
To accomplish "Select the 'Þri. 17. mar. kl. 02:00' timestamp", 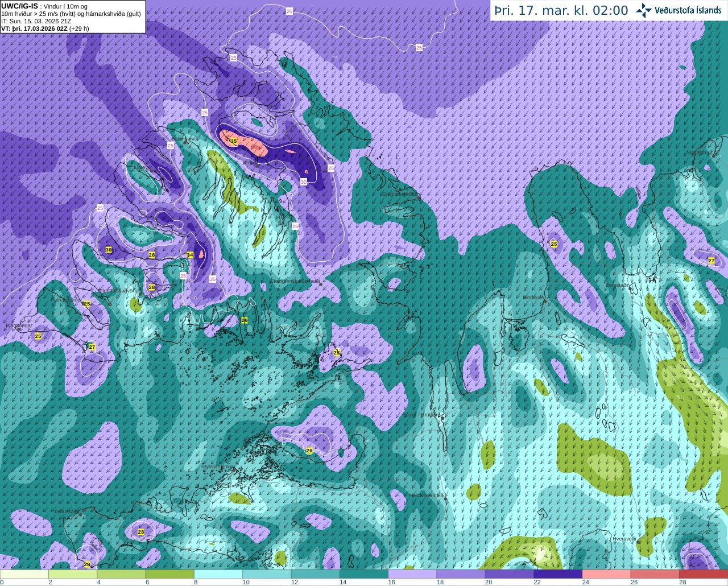I will (561, 11).
